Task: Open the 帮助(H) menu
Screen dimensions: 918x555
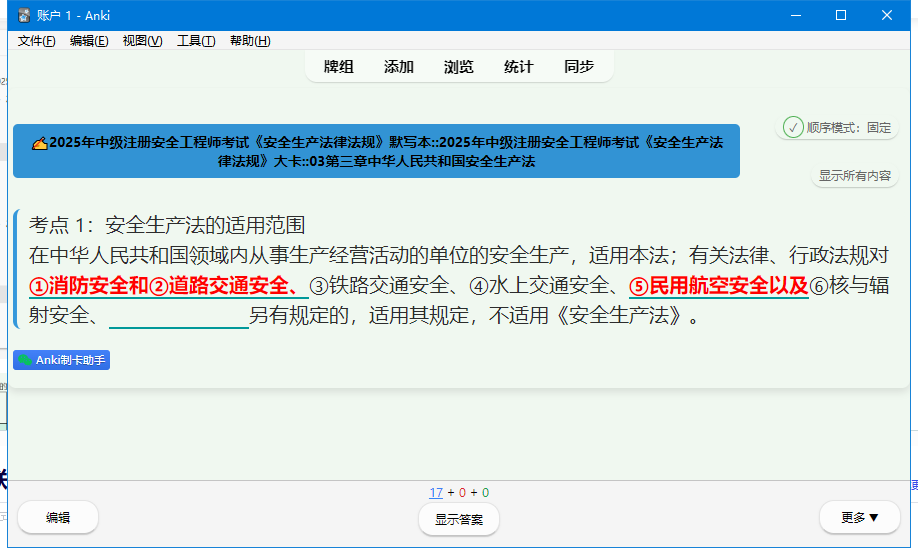Action: tap(250, 40)
